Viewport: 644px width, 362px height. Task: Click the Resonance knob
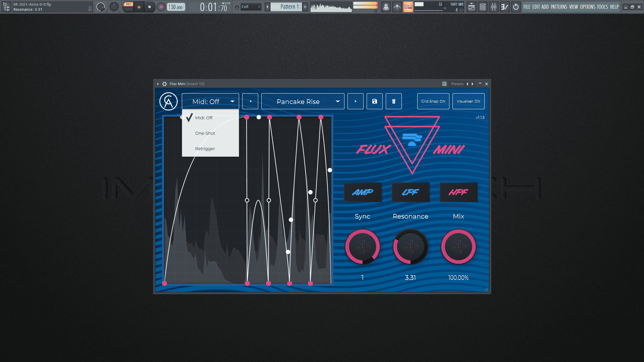[411, 247]
